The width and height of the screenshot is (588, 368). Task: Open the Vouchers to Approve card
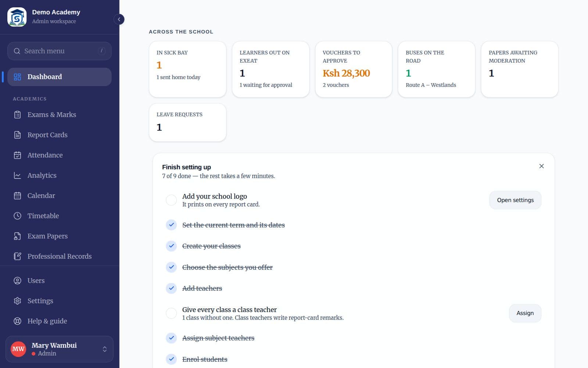tap(354, 69)
